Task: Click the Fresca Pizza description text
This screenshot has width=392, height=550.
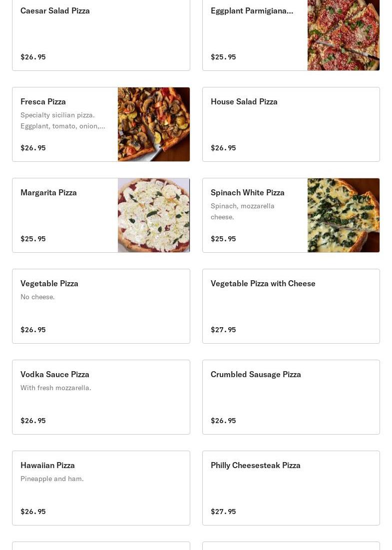Action: point(62,120)
